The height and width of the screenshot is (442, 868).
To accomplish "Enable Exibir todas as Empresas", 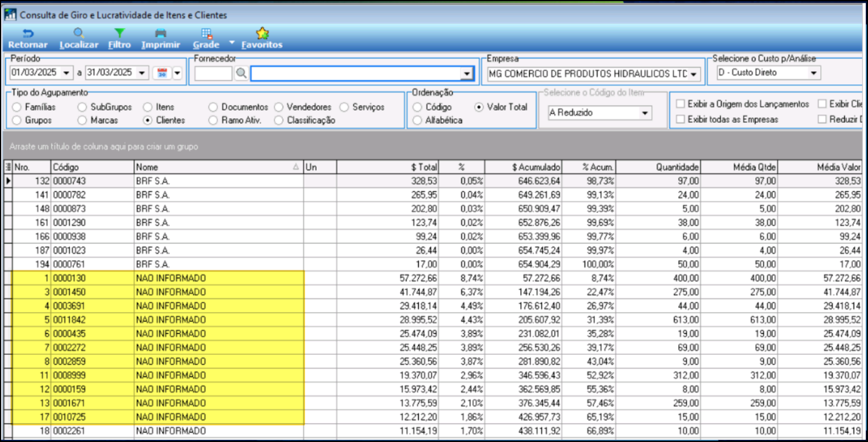I will point(727,119).
